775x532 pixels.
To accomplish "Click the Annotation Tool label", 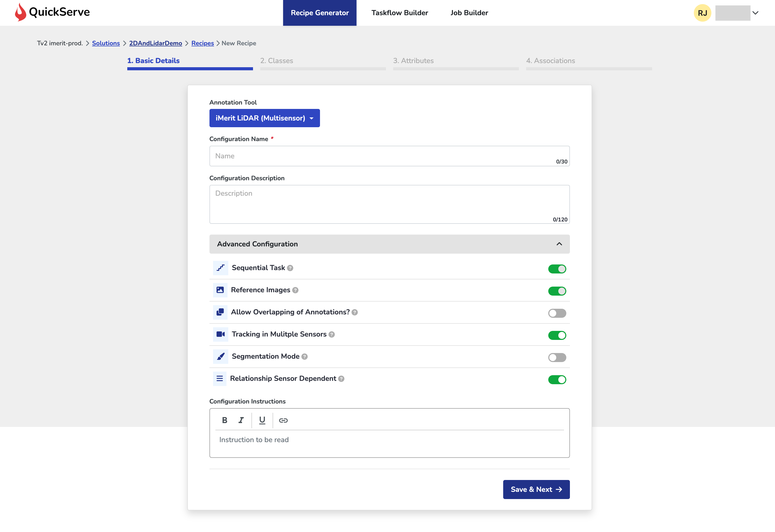I will [233, 102].
